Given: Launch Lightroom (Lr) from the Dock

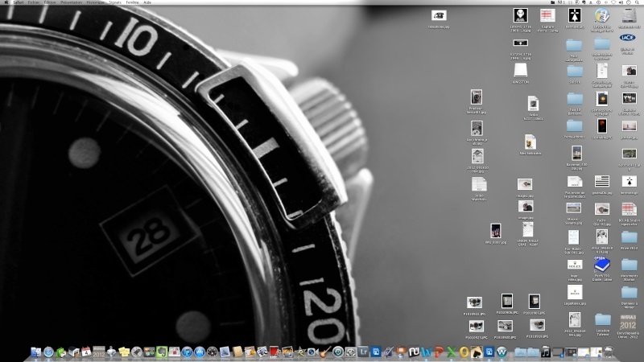Looking at the screenshot, I should click(363, 352).
